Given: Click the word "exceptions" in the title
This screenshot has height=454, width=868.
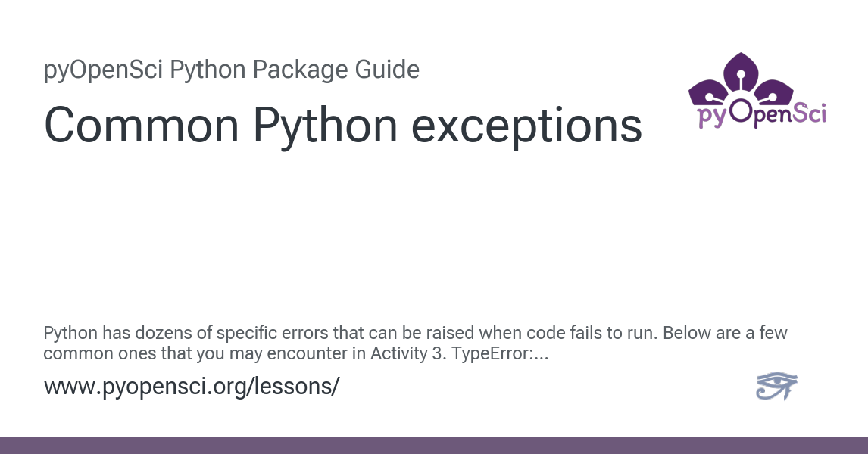Looking at the screenshot, I should pos(526,126).
